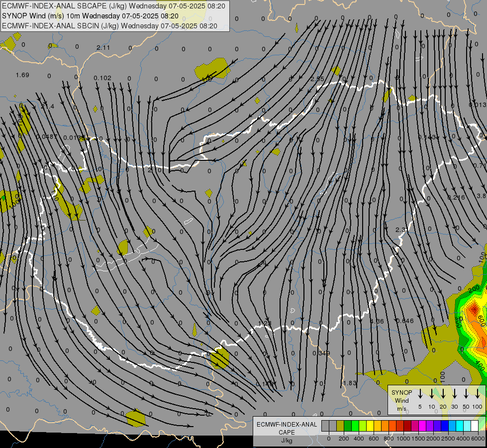
Task: Select the dark red CAPE legend swatch
Action: [408, 426]
